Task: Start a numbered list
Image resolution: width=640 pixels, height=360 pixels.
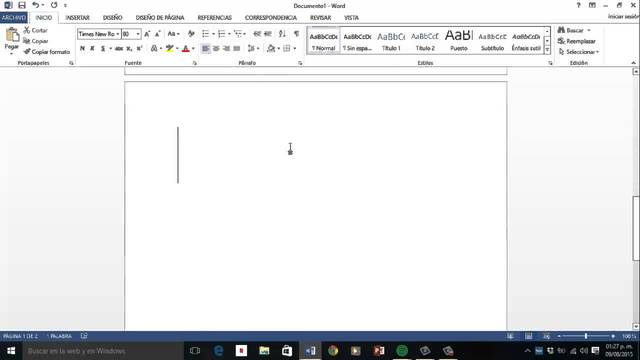Action: tap(222, 34)
